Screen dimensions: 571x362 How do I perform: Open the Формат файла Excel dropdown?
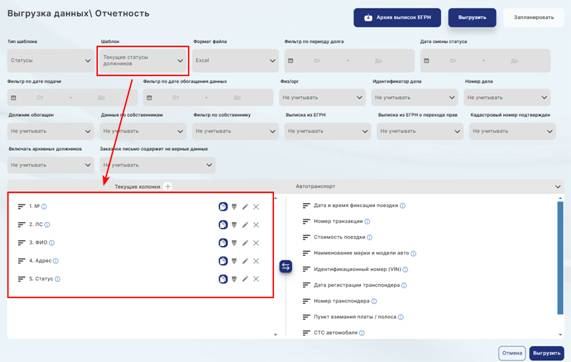tap(236, 60)
